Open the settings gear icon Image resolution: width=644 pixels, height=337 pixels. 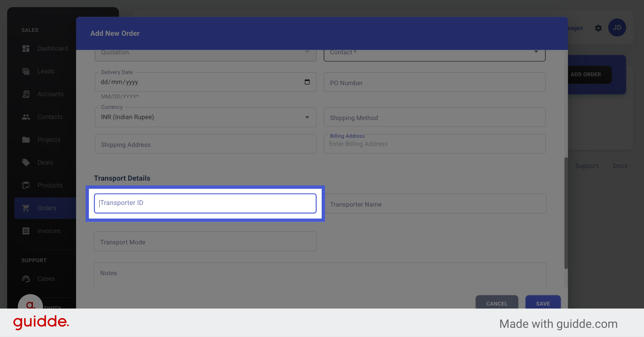(x=598, y=28)
